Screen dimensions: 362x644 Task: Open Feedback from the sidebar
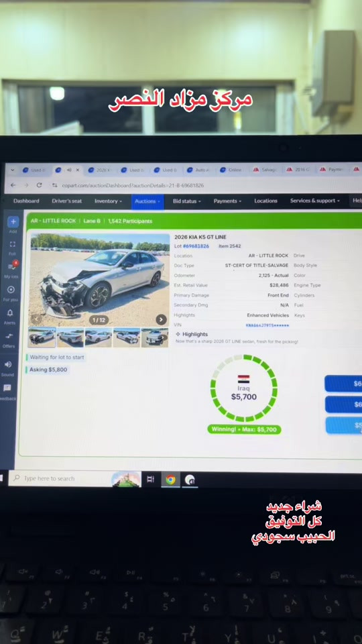(7, 388)
